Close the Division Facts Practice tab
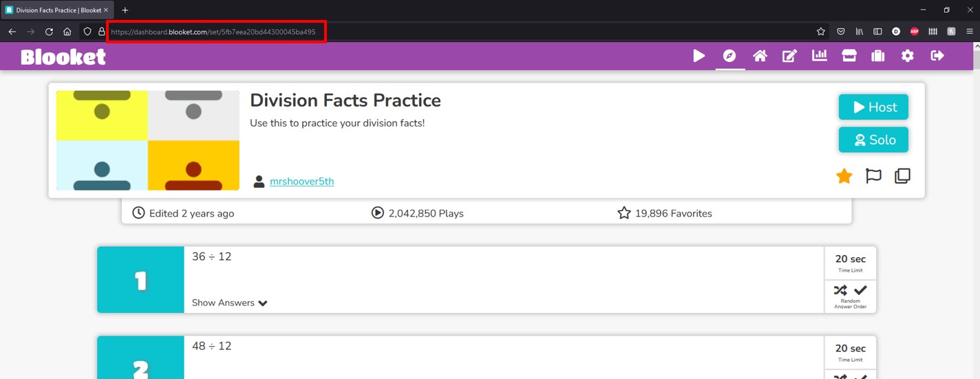980x379 pixels. 105,10
